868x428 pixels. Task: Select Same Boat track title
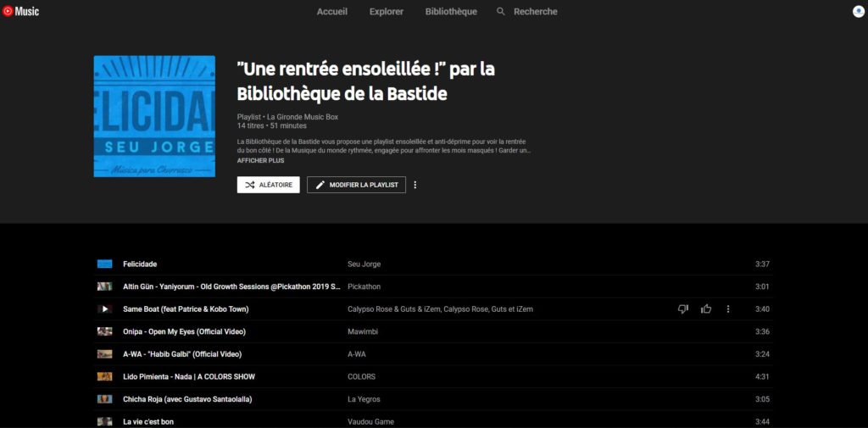(x=186, y=309)
